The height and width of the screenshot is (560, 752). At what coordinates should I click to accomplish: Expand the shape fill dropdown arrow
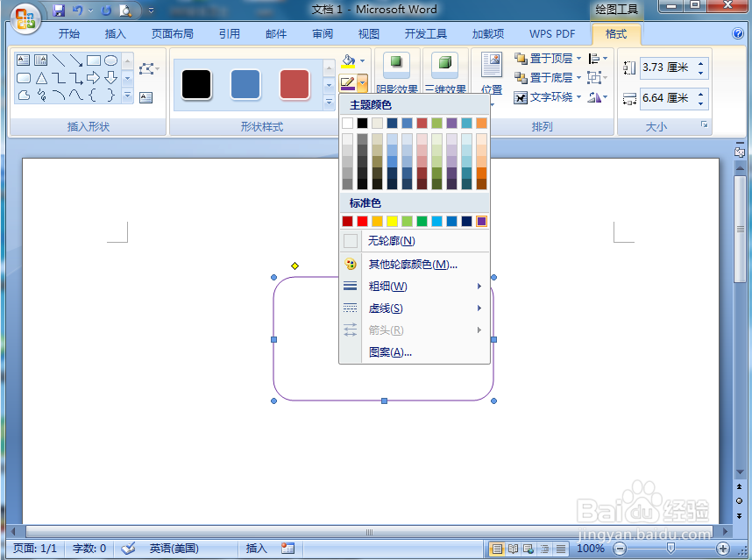coord(362,60)
